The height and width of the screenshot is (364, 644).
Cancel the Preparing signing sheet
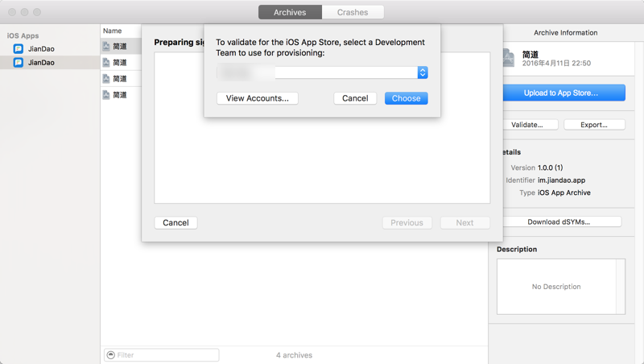pos(175,223)
